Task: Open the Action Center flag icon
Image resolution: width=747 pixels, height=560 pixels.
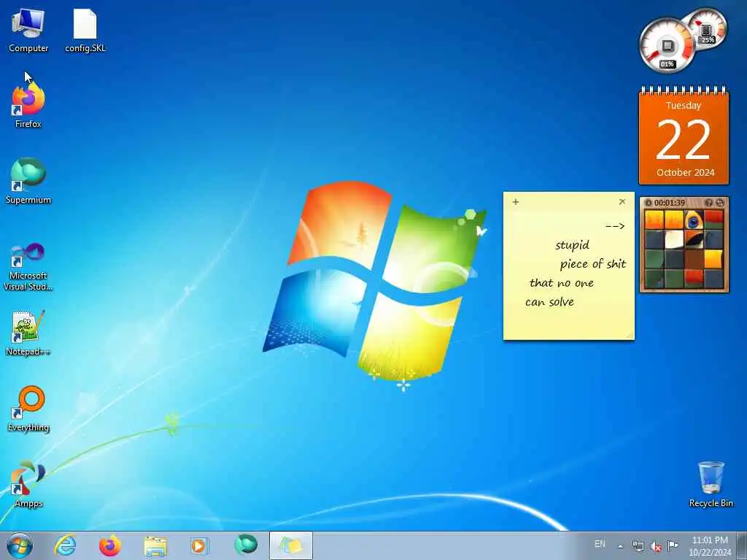Action: (x=673, y=545)
